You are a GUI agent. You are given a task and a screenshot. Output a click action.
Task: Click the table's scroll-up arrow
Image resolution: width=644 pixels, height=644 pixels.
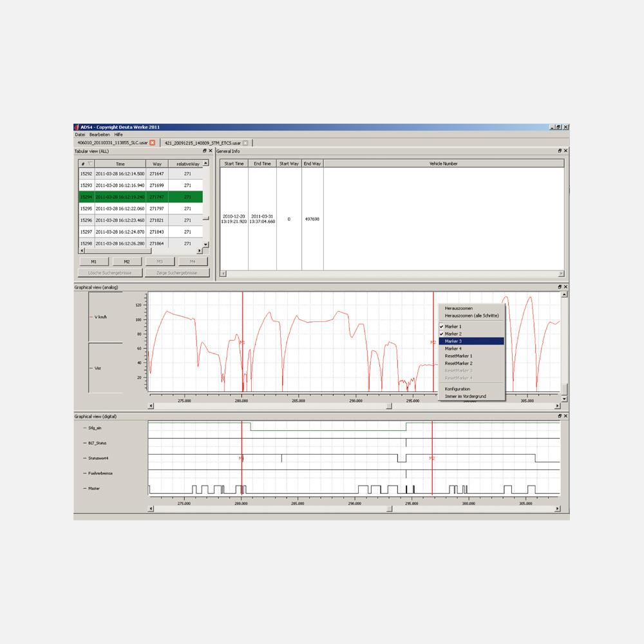[x=206, y=163]
